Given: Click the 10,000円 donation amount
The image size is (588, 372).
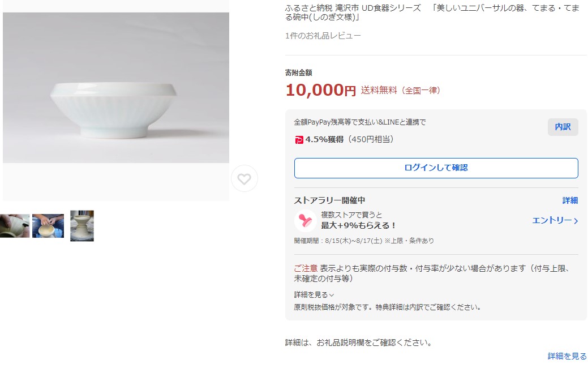Looking at the screenshot, I should [x=320, y=90].
